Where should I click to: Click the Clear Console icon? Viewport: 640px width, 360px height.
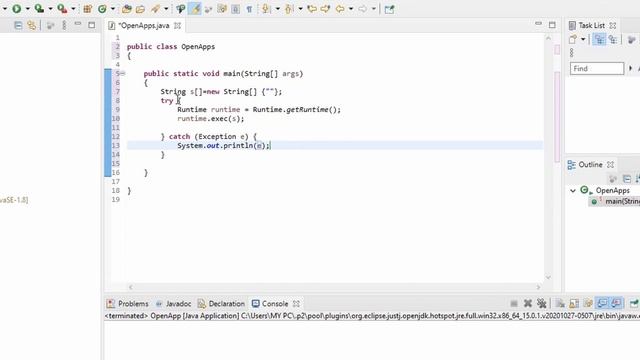point(560,303)
